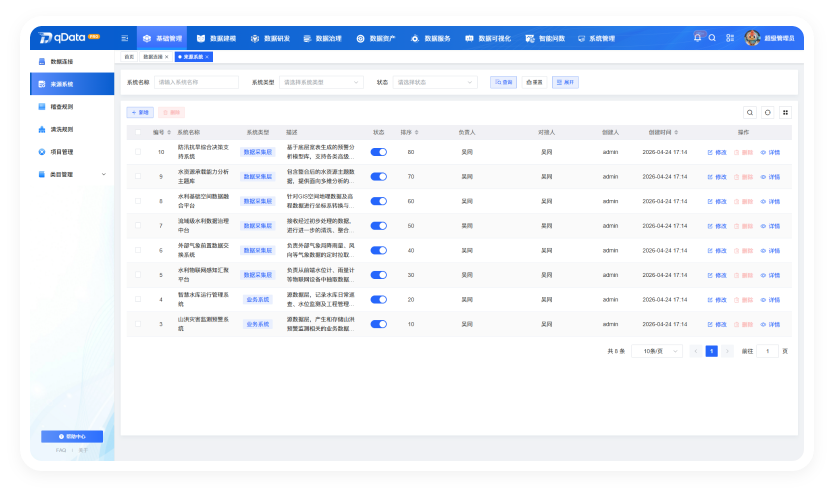The image size is (834, 495).
Task: Open the layout settings icon beside search
Action: 730,38
